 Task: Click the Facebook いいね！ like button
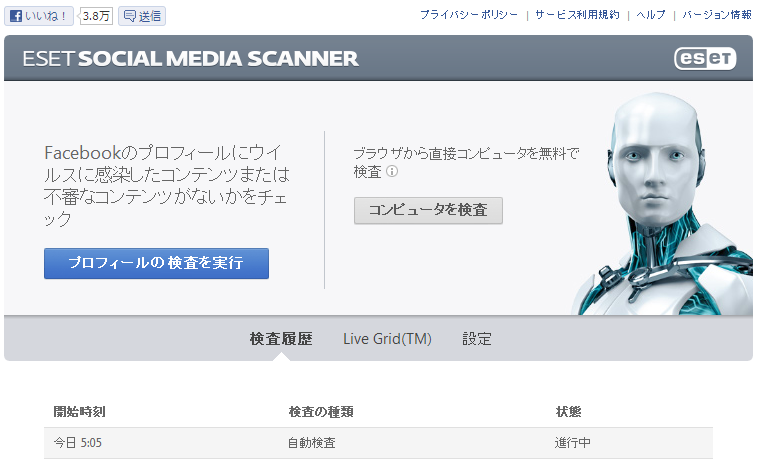(39, 16)
